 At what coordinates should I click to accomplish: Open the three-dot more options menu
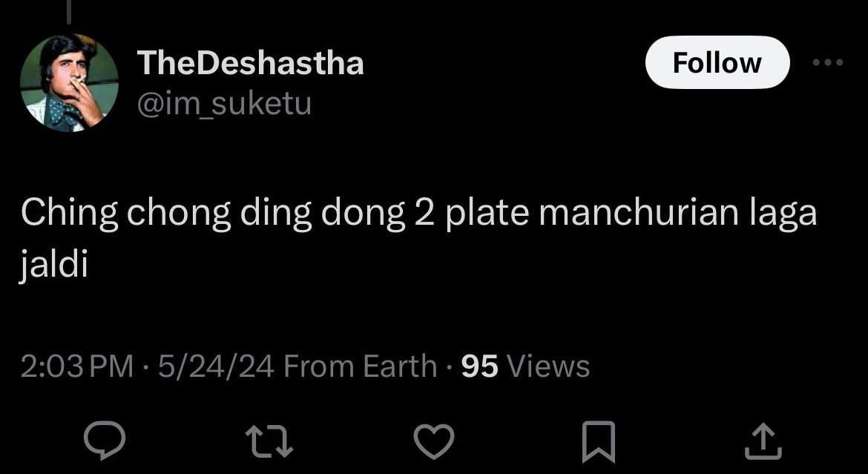click(828, 63)
